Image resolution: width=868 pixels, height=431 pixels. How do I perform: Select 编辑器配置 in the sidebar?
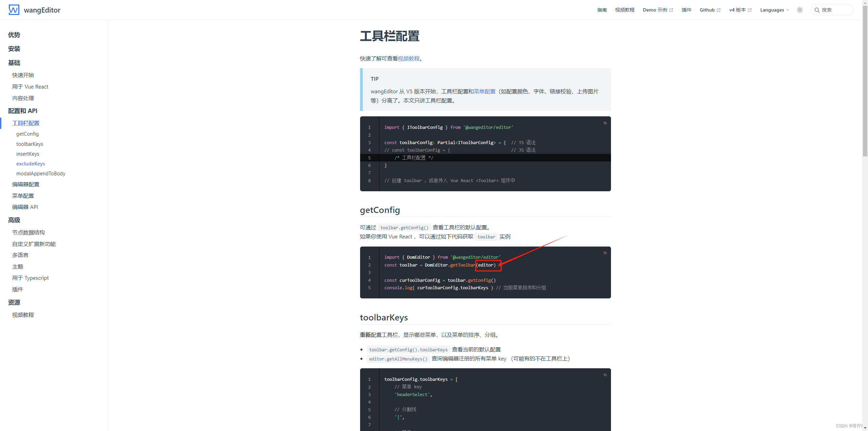point(26,184)
